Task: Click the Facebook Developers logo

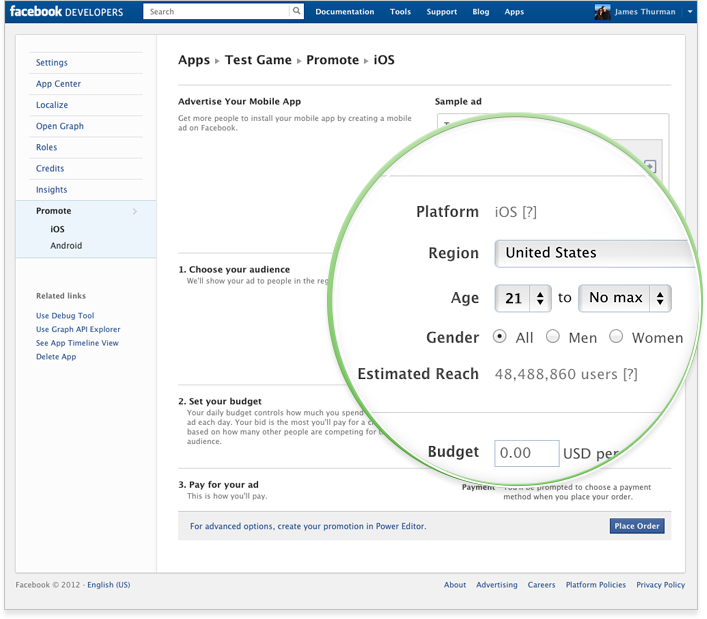Action: point(66,11)
